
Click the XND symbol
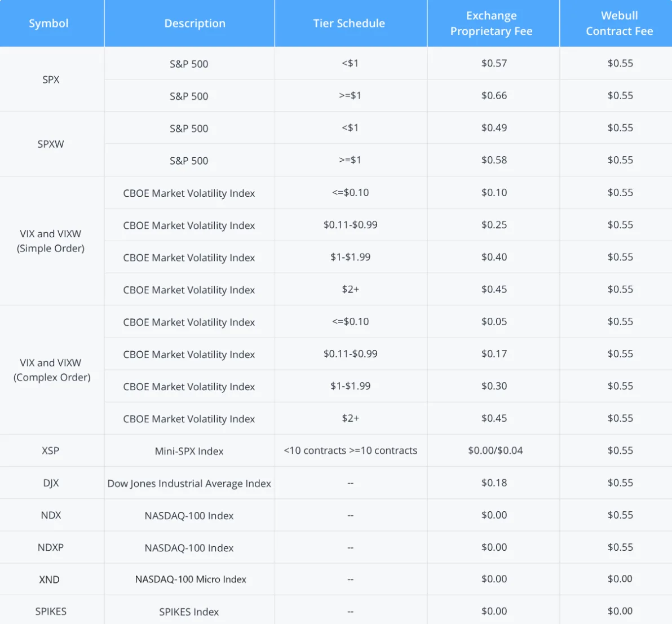49,579
